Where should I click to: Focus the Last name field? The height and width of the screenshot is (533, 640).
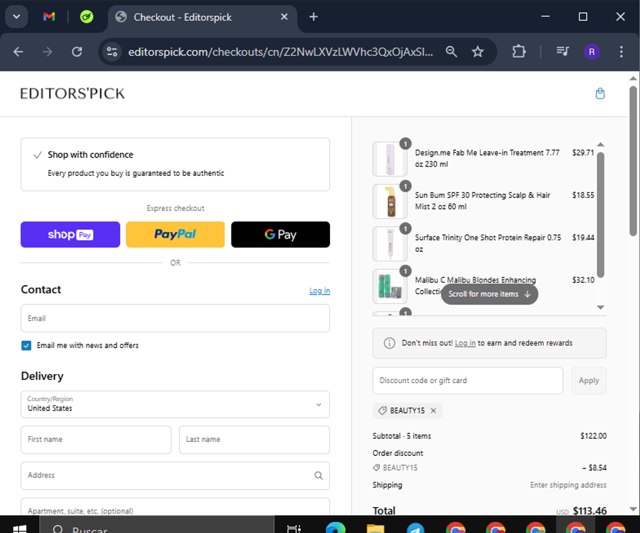click(x=254, y=440)
